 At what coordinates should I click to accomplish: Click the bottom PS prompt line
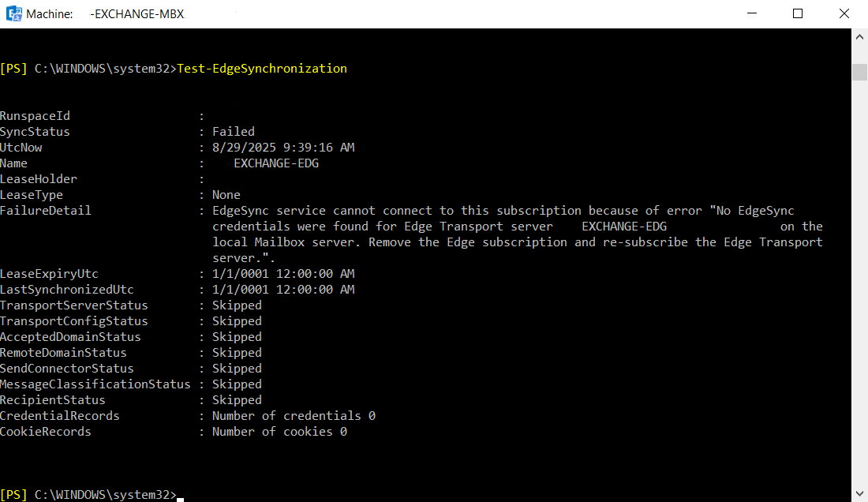[x=92, y=495]
